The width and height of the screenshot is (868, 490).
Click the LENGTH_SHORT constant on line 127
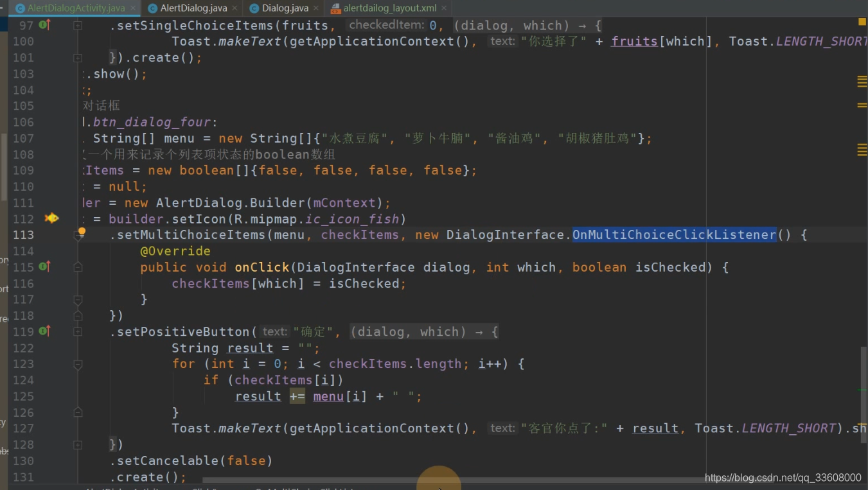[x=790, y=428]
